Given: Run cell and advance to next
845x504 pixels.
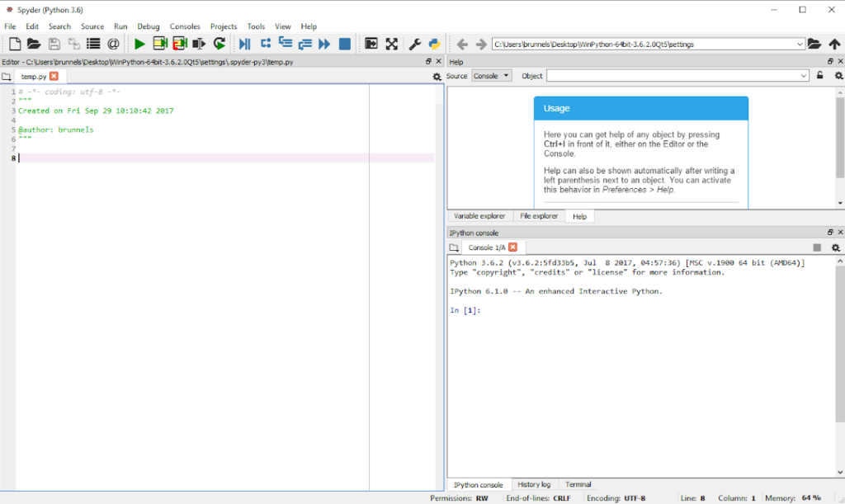Looking at the screenshot, I should 179,44.
